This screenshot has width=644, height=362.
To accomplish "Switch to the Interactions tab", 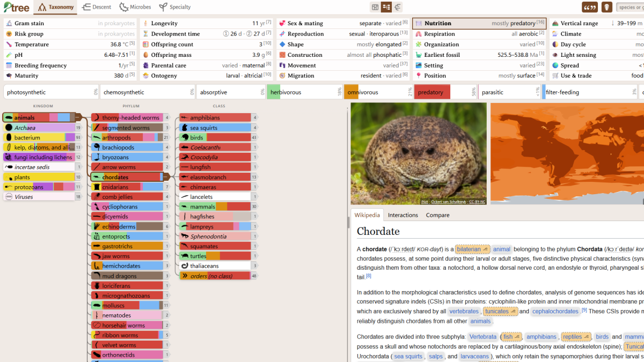I will 403,215.
